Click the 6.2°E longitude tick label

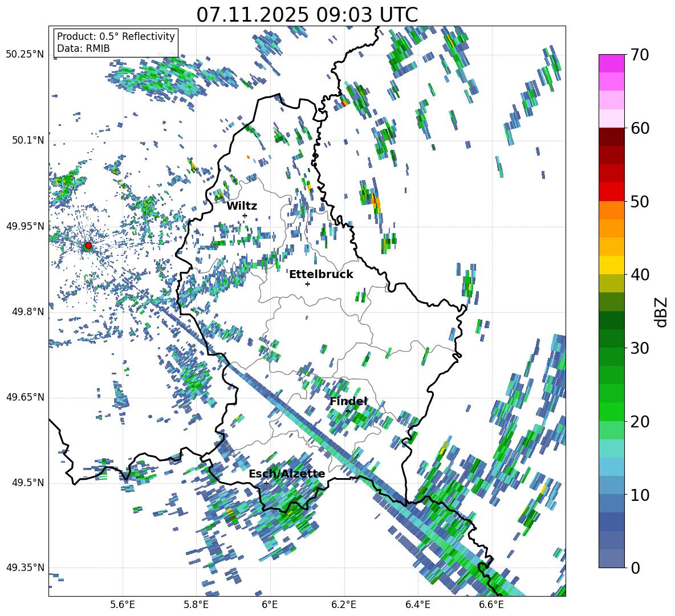[x=344, y=605]
